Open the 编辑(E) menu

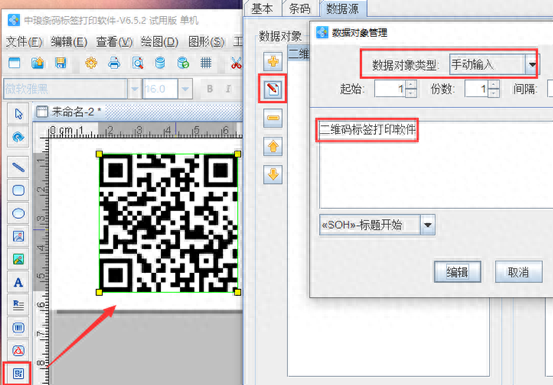tap(69, 42)
